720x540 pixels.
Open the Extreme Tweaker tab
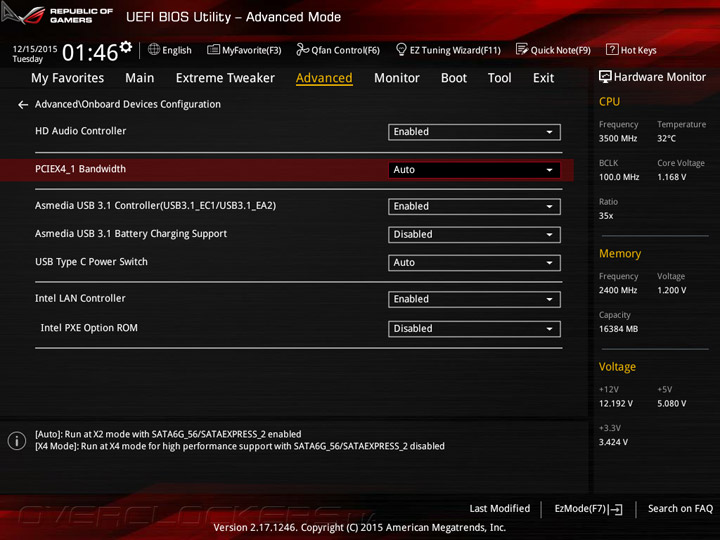[x=225, y=78]
